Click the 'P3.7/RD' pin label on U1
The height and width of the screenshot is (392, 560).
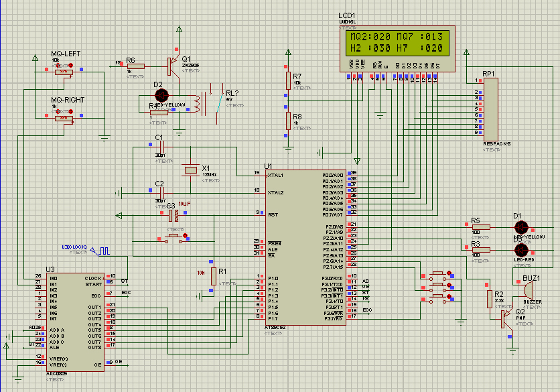(x=334, y=319)
